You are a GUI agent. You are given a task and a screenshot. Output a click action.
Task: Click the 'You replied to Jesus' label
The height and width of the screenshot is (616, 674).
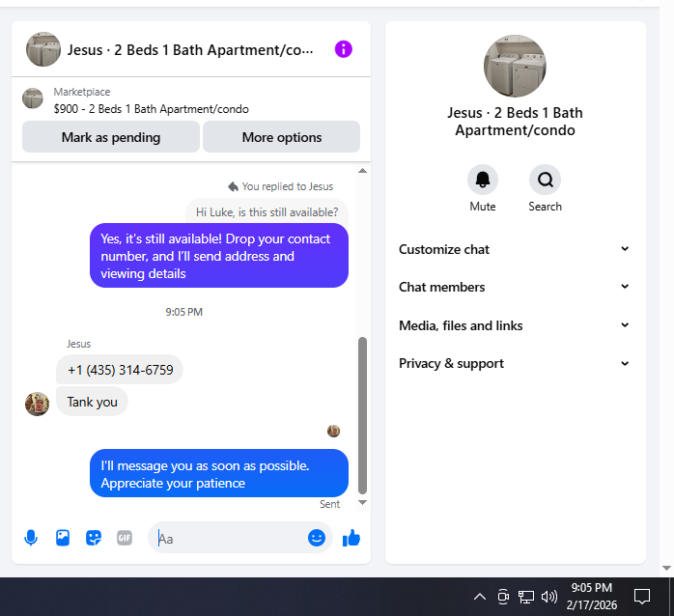click(x=287, y=186)
